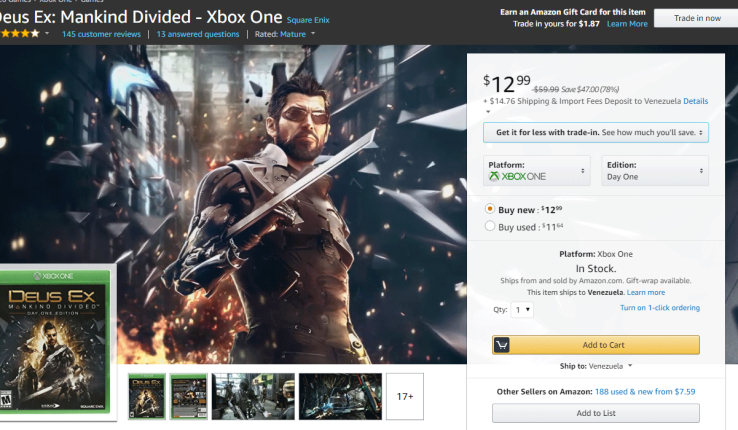The image size is (738, 430).
Task: Click the star rating icons
Action: tap(21, 34)
